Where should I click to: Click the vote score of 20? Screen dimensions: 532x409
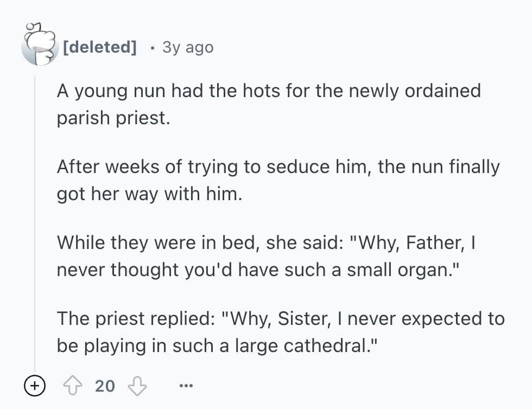tap(105, 386)
